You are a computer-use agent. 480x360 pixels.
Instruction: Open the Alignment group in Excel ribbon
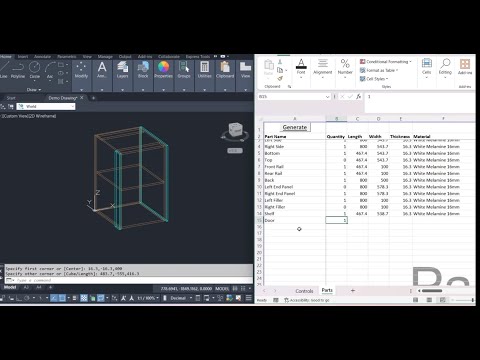coord(323,68)
